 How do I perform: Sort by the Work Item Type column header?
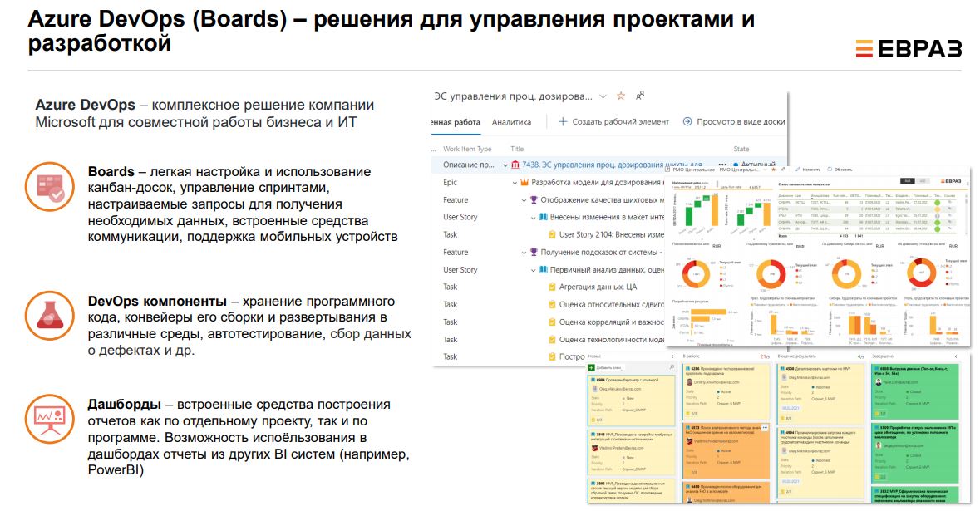tap(467, 150)
